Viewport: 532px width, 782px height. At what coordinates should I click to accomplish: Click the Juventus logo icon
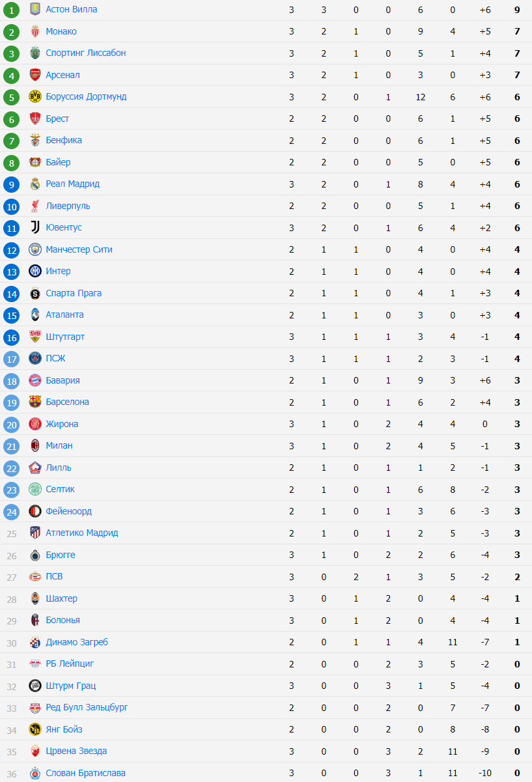(35, 228)
